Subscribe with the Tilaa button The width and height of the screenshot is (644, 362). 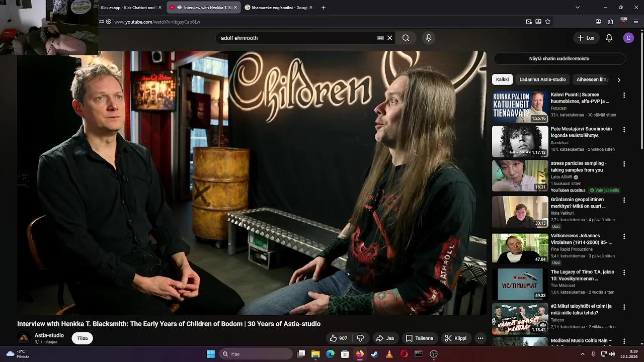click(x=83, y=338)
